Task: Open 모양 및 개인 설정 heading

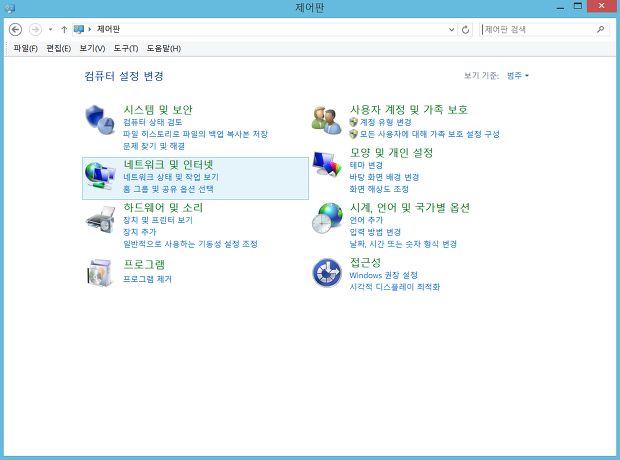Action: click(391, 153)
